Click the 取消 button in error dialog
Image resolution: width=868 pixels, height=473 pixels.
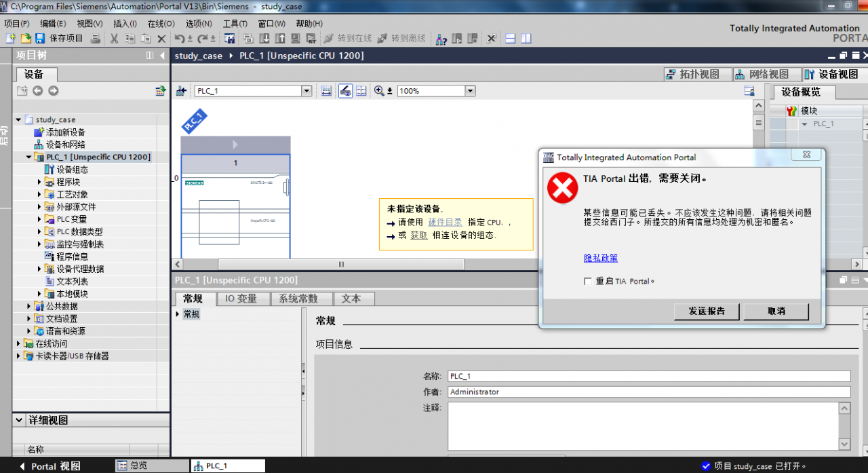pos(776,311)
